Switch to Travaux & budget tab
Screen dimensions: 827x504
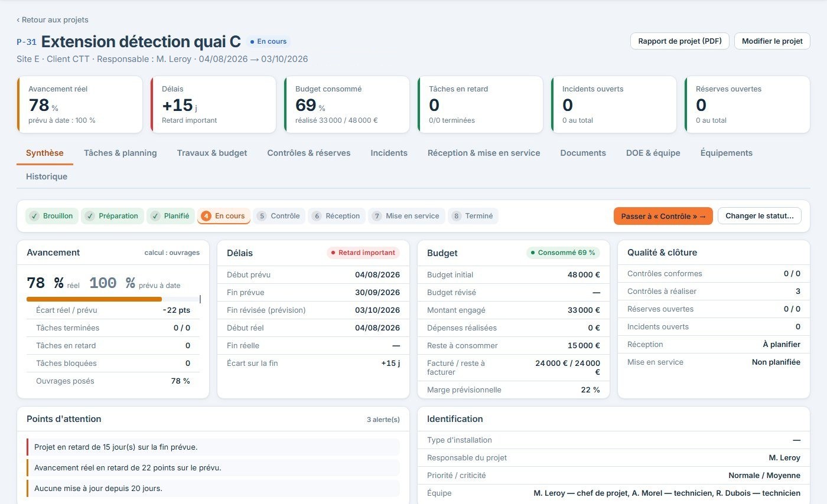pyautogui.click(x=212, y=153)
